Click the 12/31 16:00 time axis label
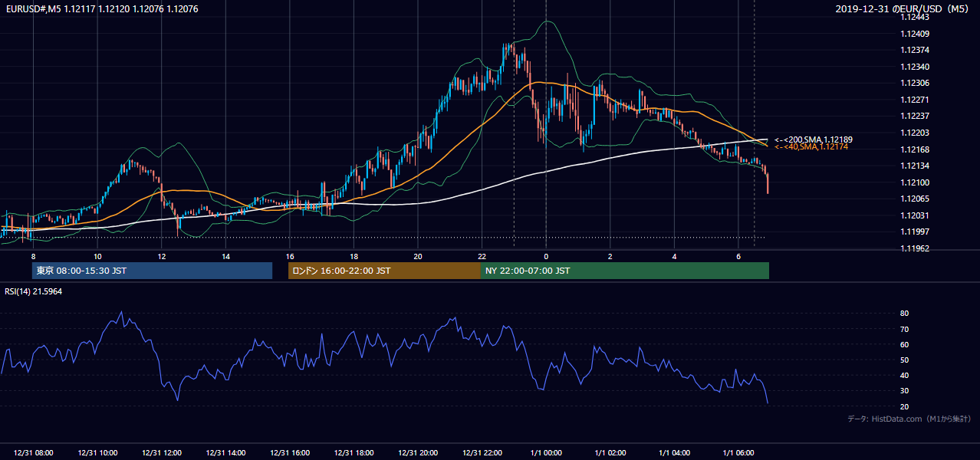 tap(290, 453)
